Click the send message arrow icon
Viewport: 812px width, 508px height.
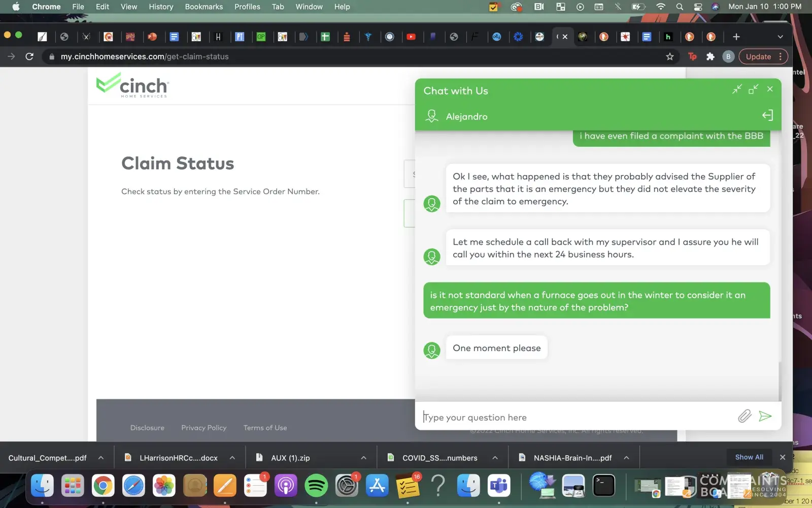(x=765, y=417)
